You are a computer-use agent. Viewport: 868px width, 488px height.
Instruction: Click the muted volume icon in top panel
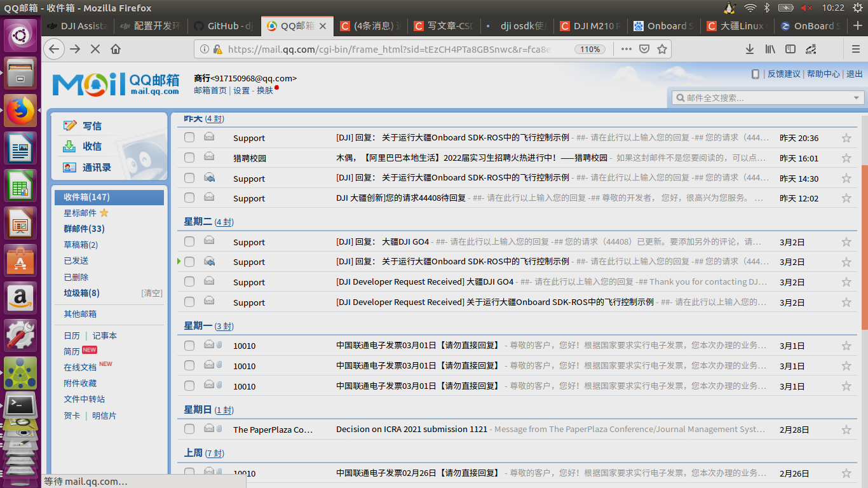(806, 8)
